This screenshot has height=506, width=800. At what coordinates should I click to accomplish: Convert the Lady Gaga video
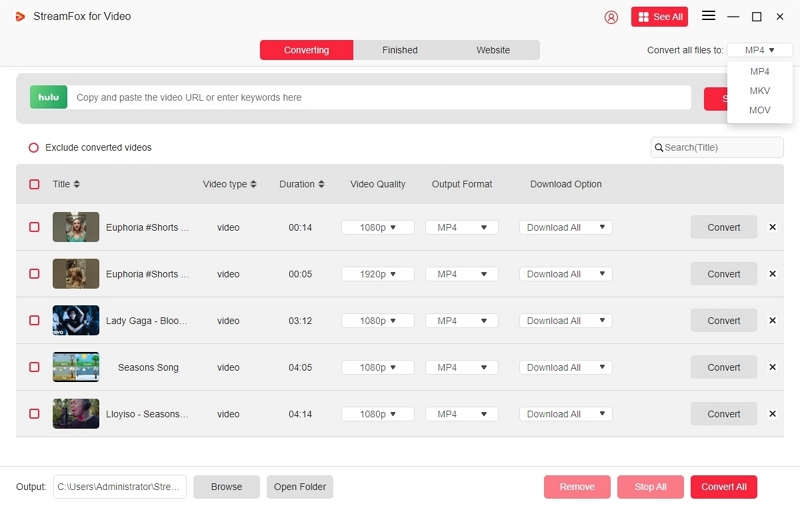tap(723, 321)
